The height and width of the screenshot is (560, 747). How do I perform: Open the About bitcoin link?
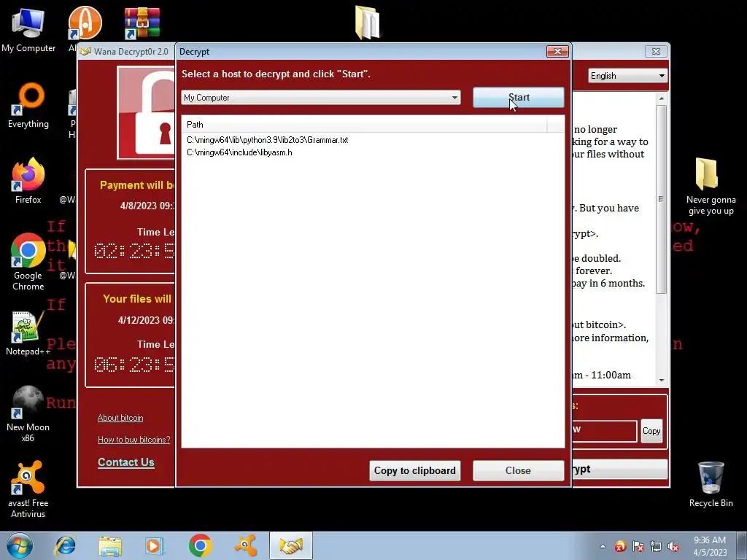coord(120,418)
